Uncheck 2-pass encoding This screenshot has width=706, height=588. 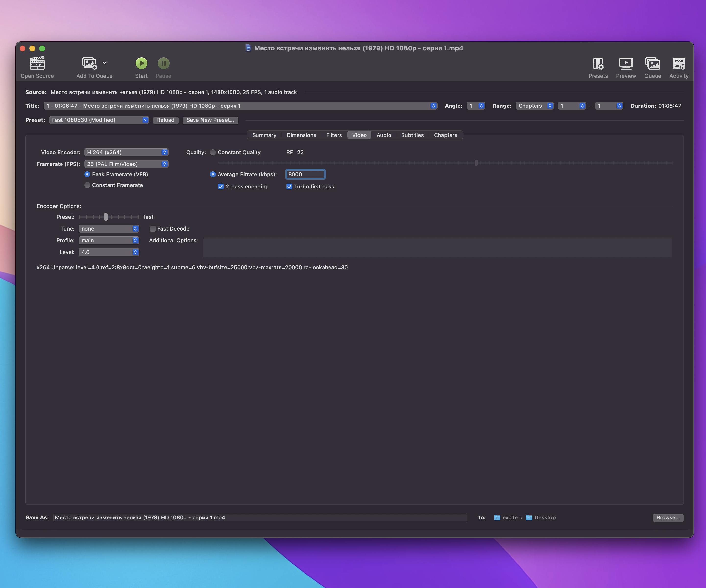point(221,187)
